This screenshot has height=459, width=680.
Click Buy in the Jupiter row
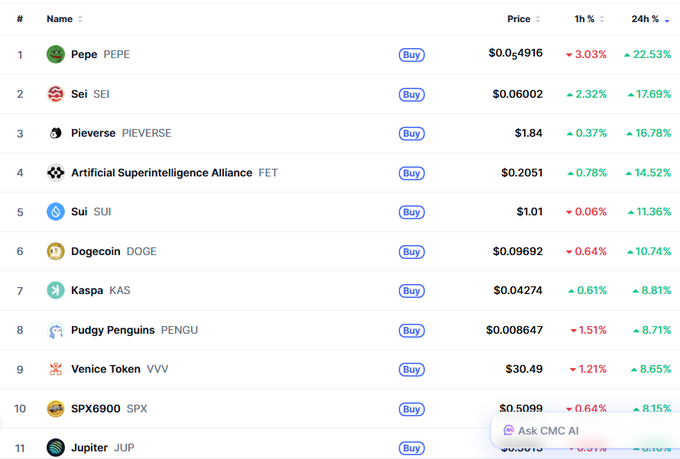point(412,448)
